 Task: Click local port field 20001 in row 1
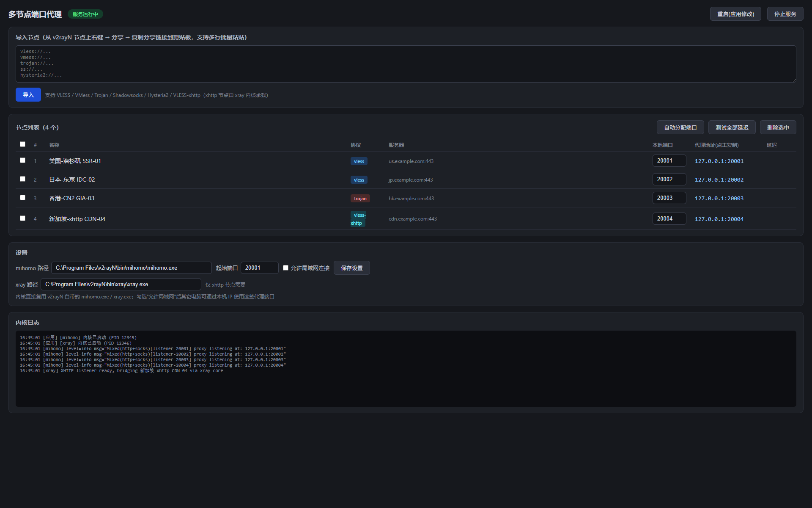click(669, 161)
